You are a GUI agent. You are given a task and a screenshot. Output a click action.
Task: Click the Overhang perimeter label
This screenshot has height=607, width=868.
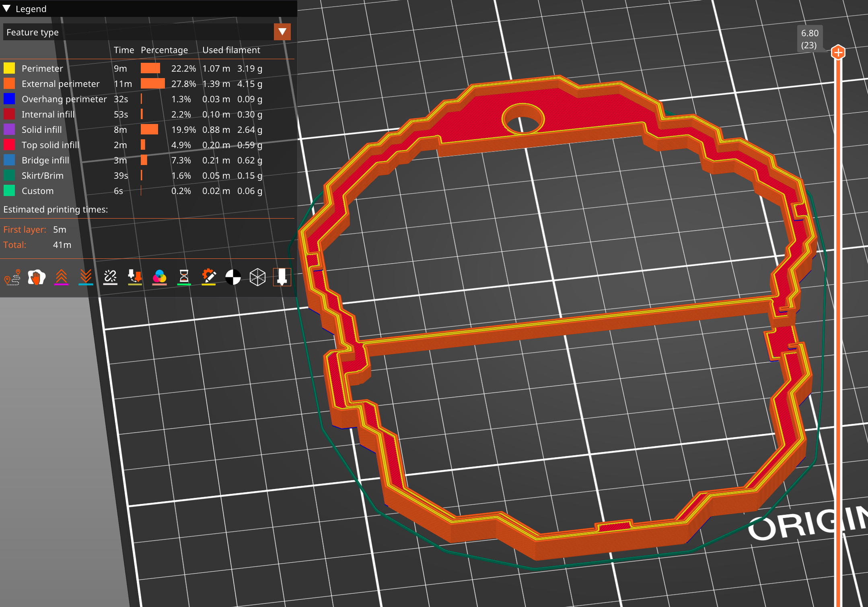click(x=64, y=99)
